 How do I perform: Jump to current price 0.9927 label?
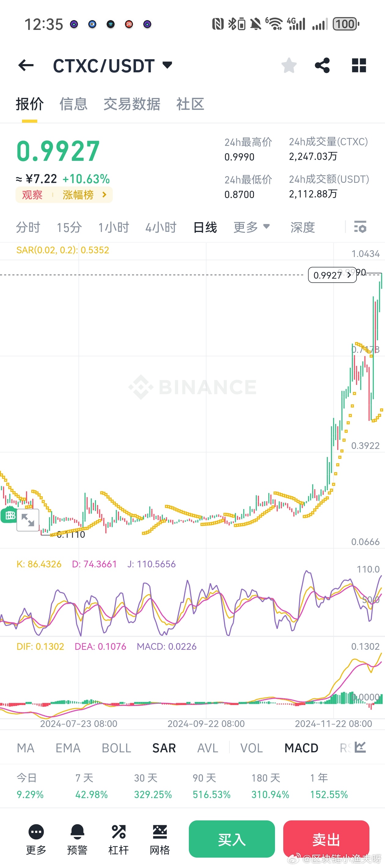point(332,275)
